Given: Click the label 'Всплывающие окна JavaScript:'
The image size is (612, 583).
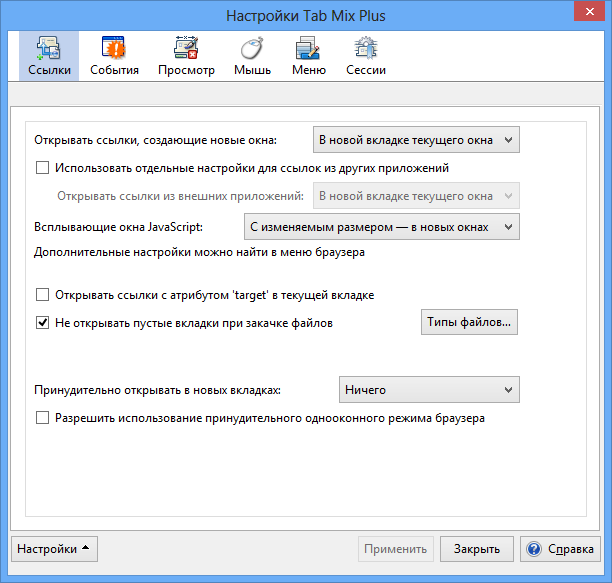Looking at the screenshot, I should [x=118, y=227].
